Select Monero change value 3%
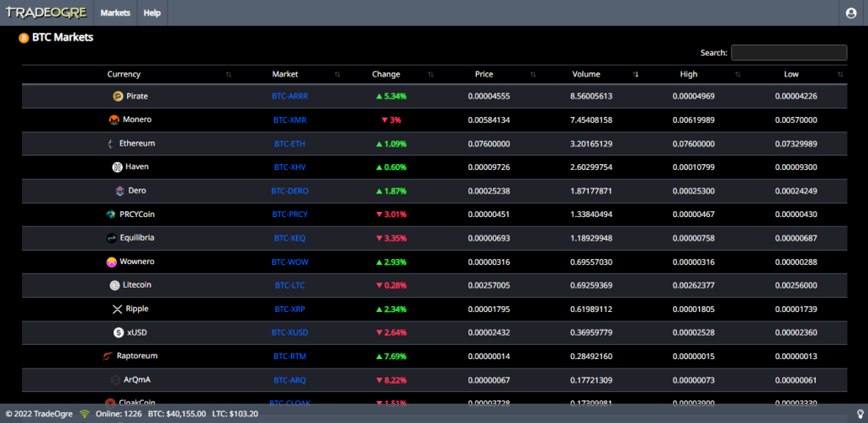The width and height of the screenshot is (868, 423). [x=391, y=119]
